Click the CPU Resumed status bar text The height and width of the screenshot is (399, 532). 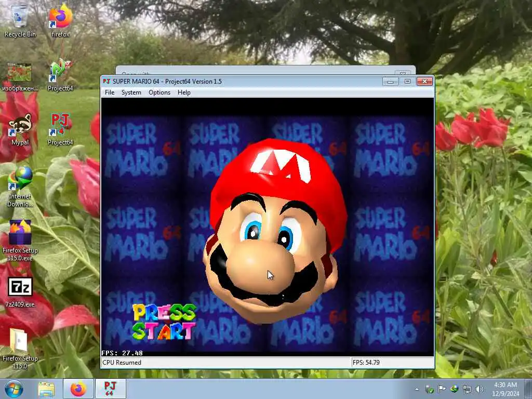122,362
